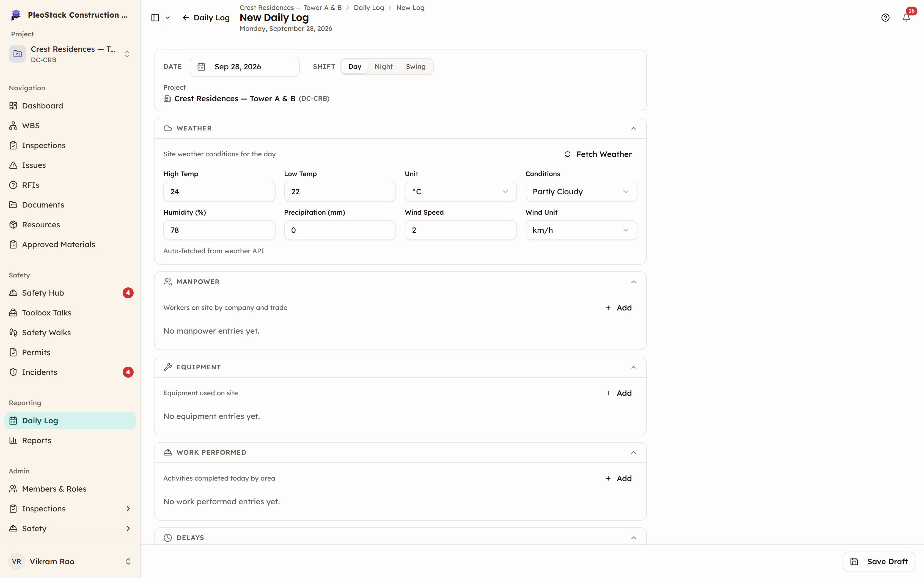The height and width of the screenshot is (578, 924).
Task: Open the project switcher chevrons
Action: click(127, 54)
